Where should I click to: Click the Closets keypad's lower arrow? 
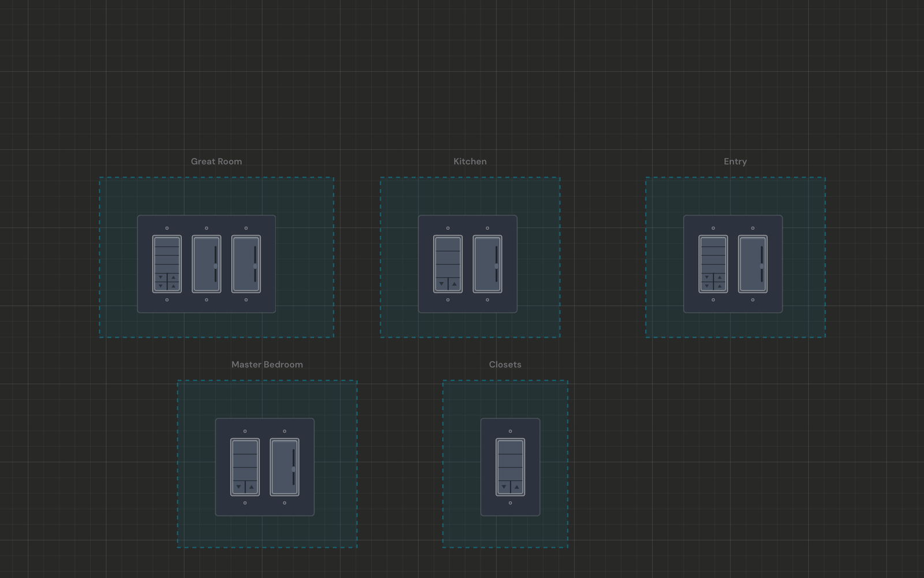pyautogui.click(x=504, y=487)
